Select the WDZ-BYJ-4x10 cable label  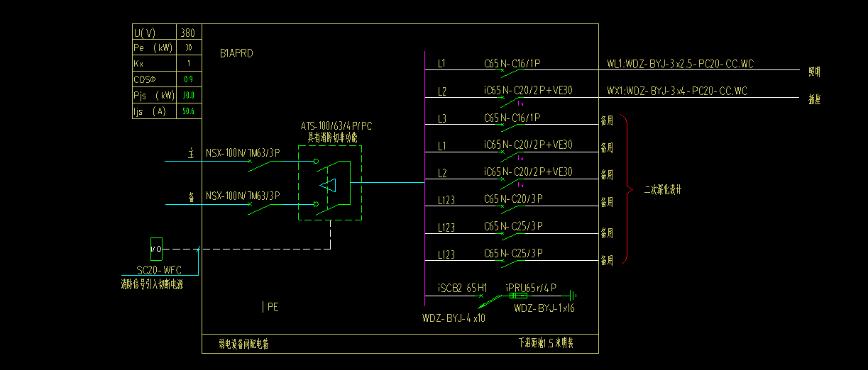(x=454, y=318)
